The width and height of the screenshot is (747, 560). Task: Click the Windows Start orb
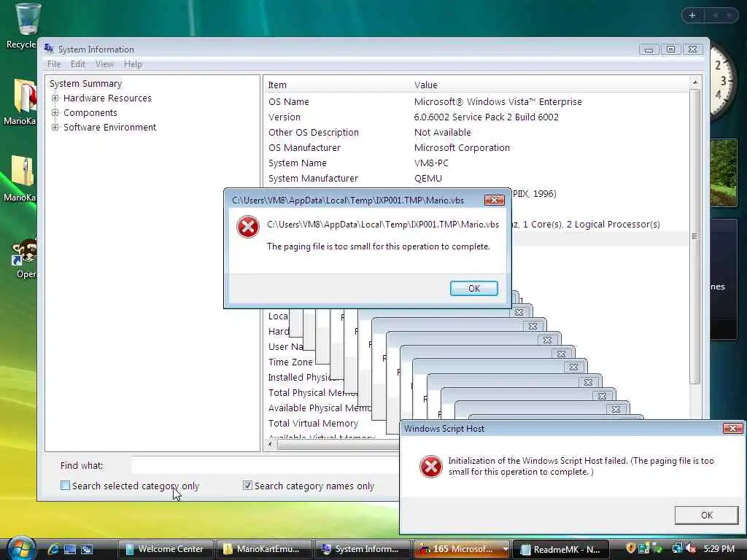[x=21, y=548]
